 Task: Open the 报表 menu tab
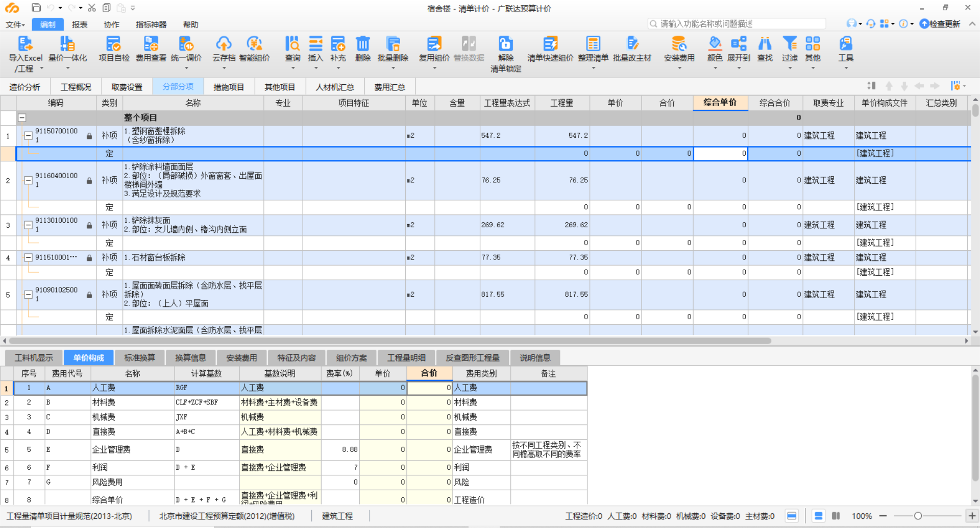click(80, 25)
